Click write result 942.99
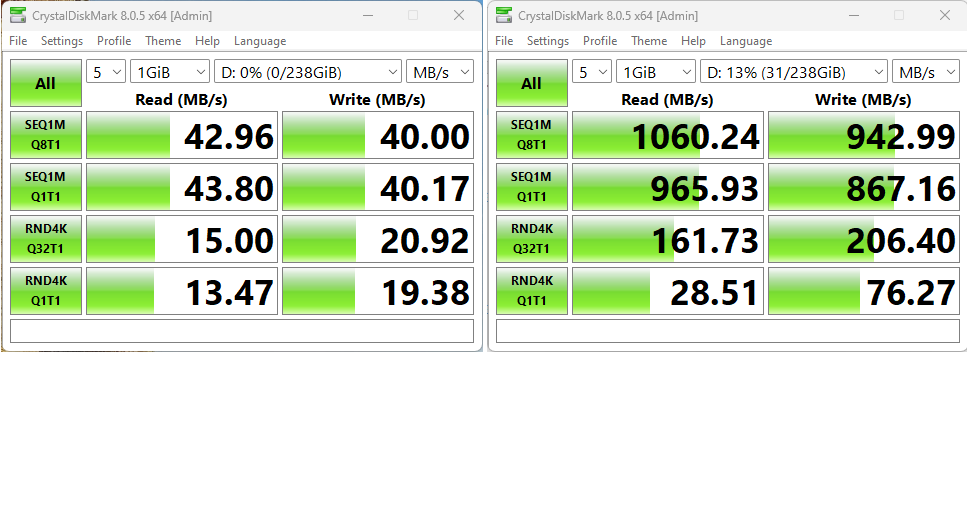This screenshot has height=531, width=967. click(864, 135)
